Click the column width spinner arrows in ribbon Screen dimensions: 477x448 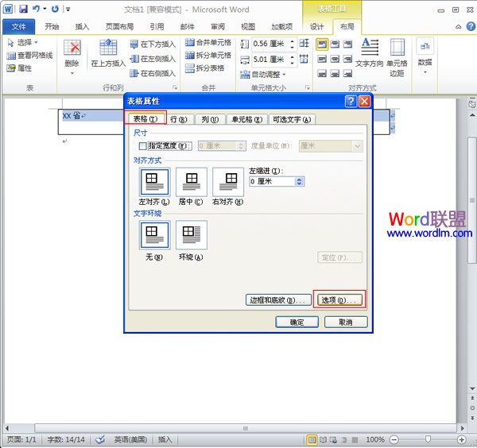(293, 60)
